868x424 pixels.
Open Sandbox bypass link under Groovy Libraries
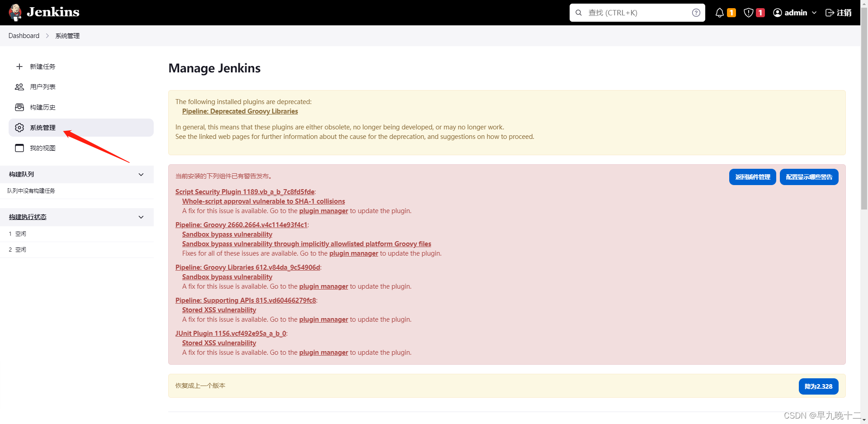pyautogui.click(x=227, y=277)
